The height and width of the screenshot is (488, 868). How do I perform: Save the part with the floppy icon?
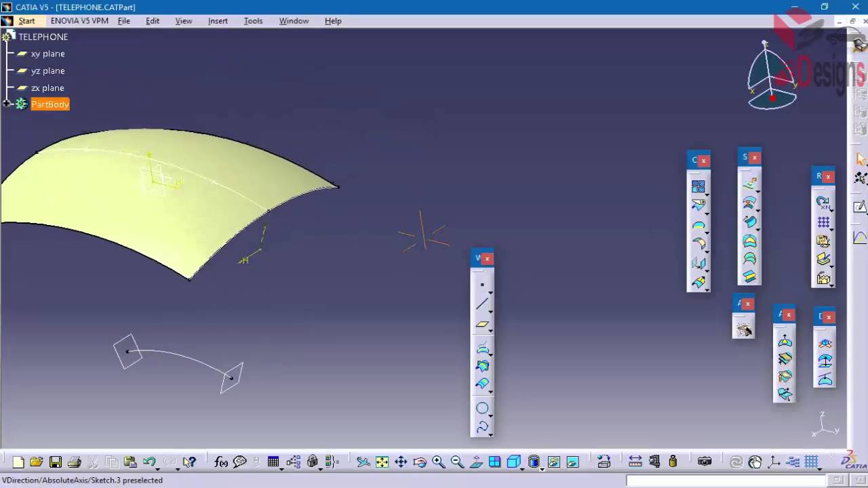(56, 462)
